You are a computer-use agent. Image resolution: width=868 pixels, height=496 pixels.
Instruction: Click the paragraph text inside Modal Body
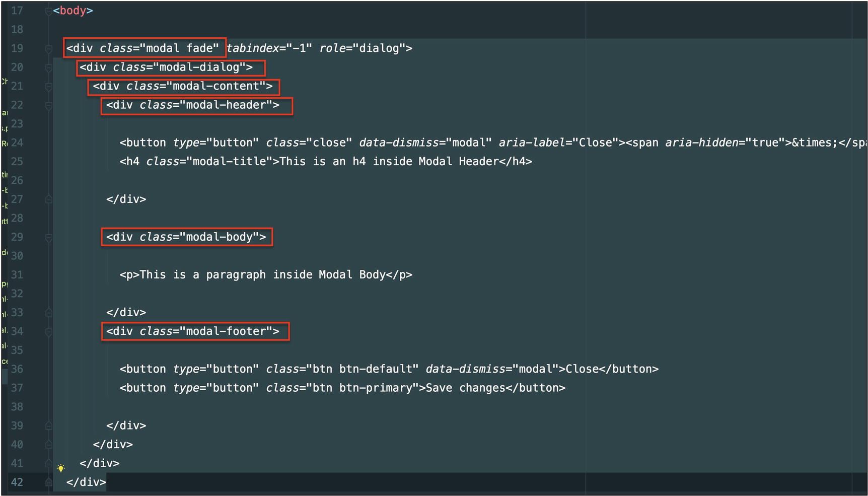click(262, 275)
